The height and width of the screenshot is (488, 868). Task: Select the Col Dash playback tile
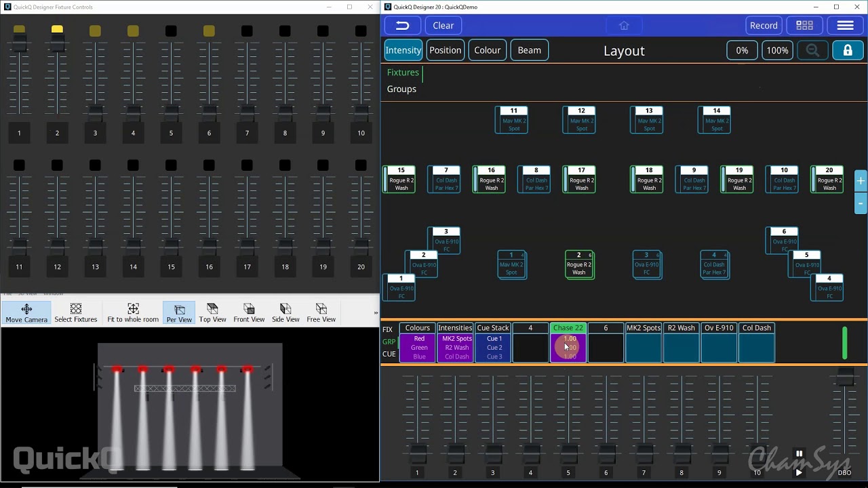point(756,342)
